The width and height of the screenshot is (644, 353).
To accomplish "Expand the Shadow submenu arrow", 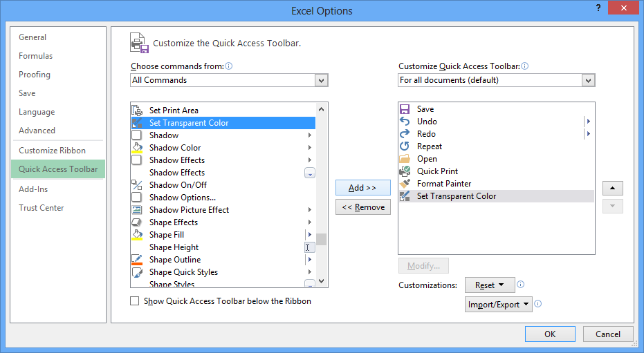I will pyautogui.click(x=310, y=135).
